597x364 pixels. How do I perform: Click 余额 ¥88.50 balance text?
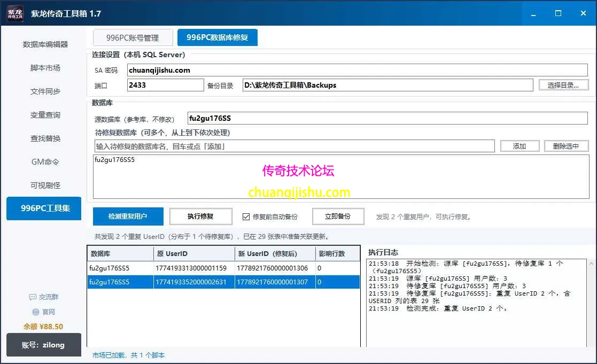point(43,327)
